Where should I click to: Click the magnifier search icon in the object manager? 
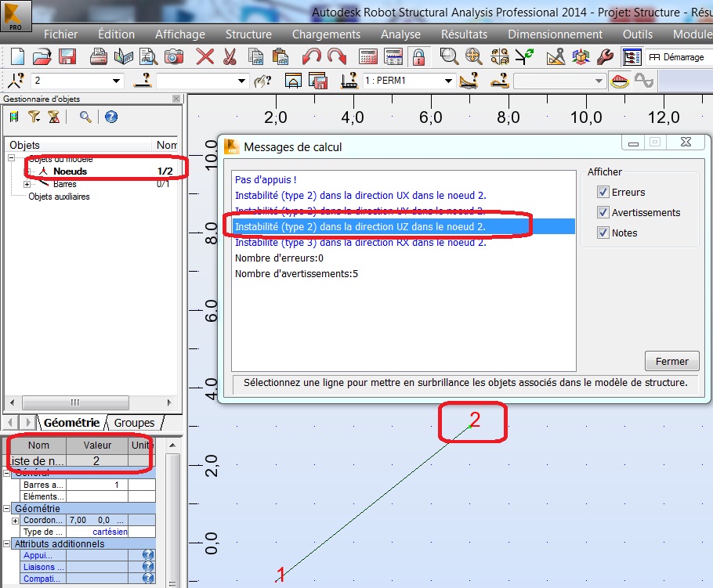pyautogui.click(x=85, y=117)
